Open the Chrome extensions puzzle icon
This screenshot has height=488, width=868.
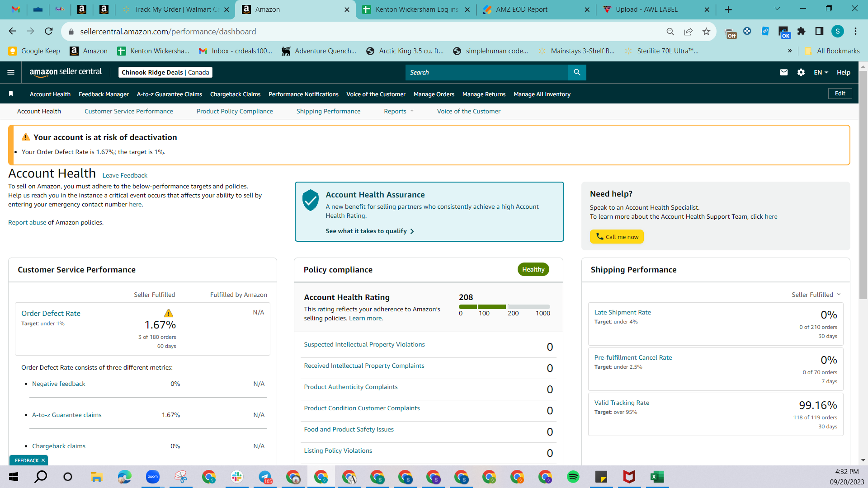click(x=802, y=31)
